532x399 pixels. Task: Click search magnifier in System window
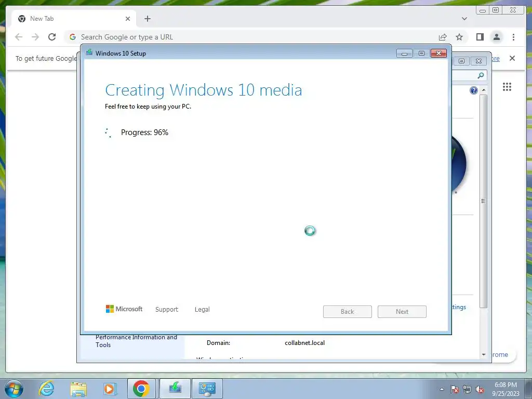(x=481, y=75)
